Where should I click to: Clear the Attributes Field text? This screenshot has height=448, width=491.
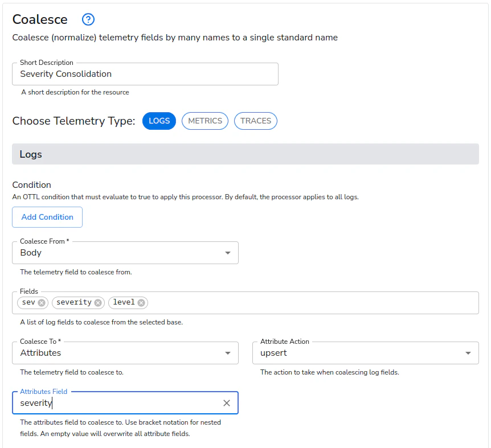tap(226, 403)
